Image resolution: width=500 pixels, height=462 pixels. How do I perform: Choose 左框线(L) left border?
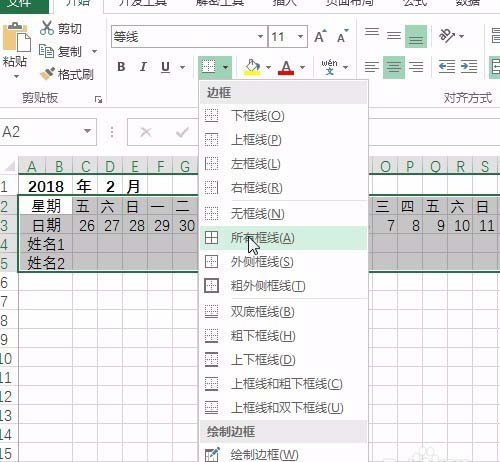[x=284, y=164]
